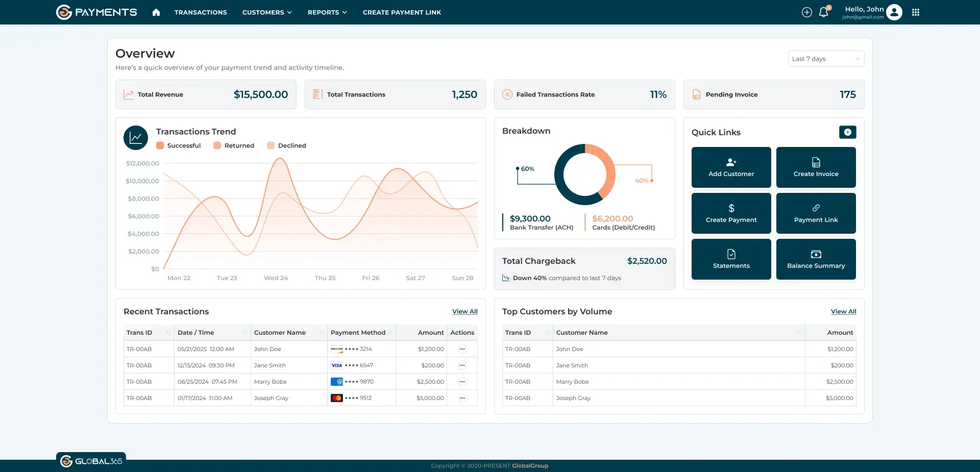
Task: Click the $9,300.00 Bank Transfer value
Action: coord(530,218)
